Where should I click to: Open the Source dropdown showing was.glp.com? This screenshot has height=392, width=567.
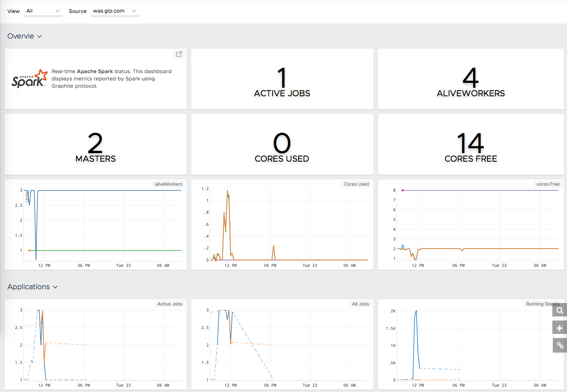[115, 11]
